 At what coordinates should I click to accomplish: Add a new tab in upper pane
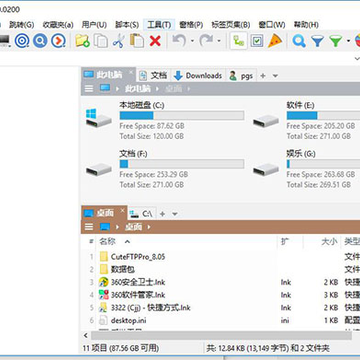[263, 76]
